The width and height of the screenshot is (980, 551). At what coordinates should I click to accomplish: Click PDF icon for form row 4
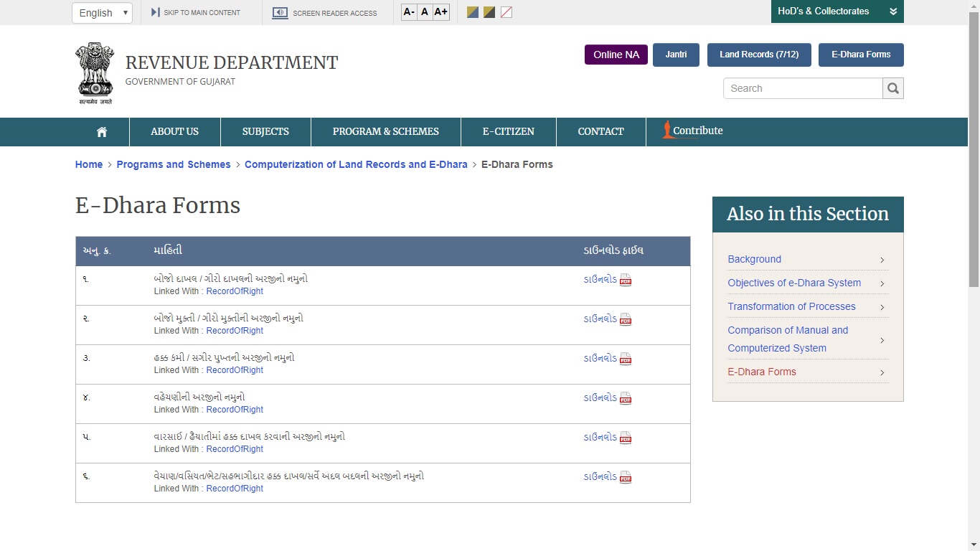(626, 398)
